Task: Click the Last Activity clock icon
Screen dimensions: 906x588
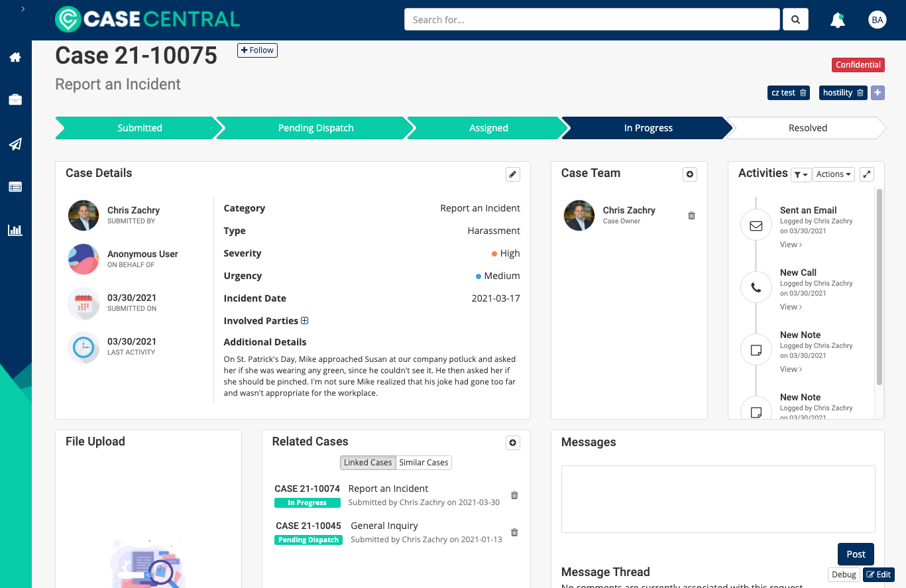Action: (x=84, y=347)
